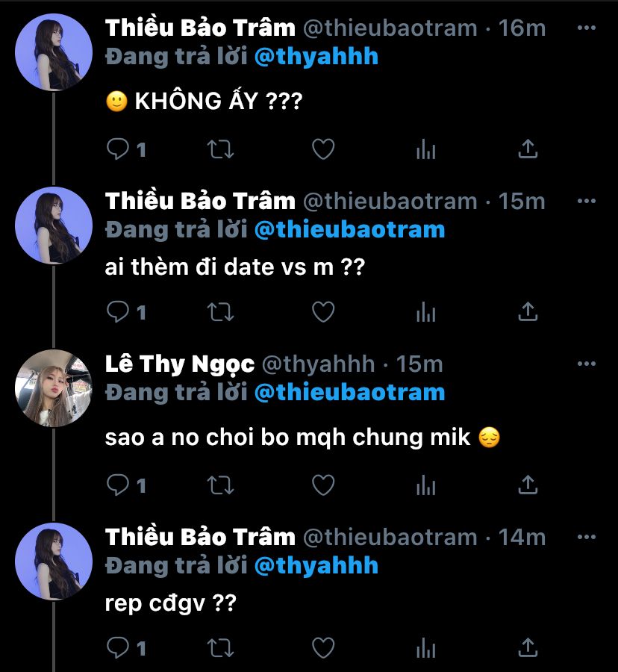Like the 'ai thèm đi date' tweet
Viewport: 618px width, 672px height.
[322, 311]
